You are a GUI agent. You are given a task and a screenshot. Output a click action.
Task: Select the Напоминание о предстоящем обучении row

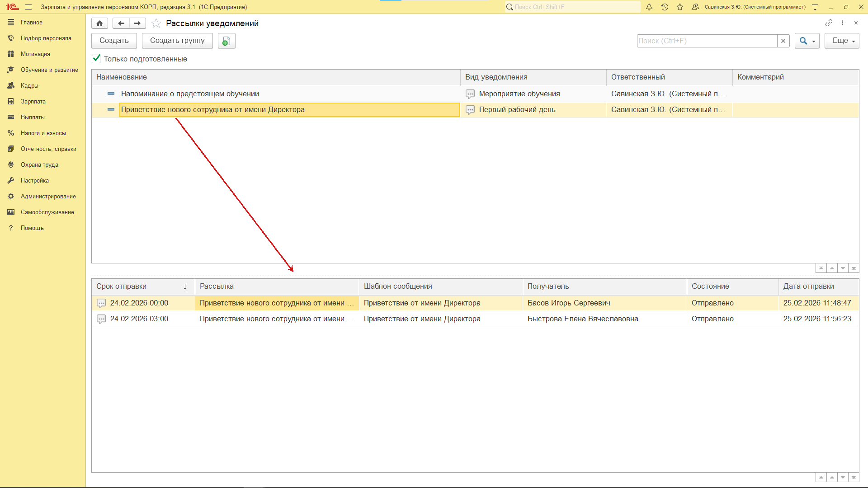pyautogui.click(x=190, y=94)
